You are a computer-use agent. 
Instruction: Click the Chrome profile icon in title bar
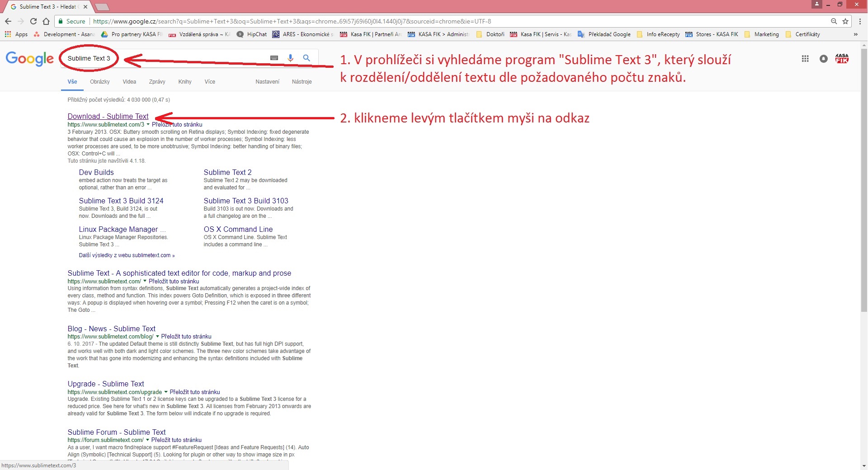[x=816, y=4]
